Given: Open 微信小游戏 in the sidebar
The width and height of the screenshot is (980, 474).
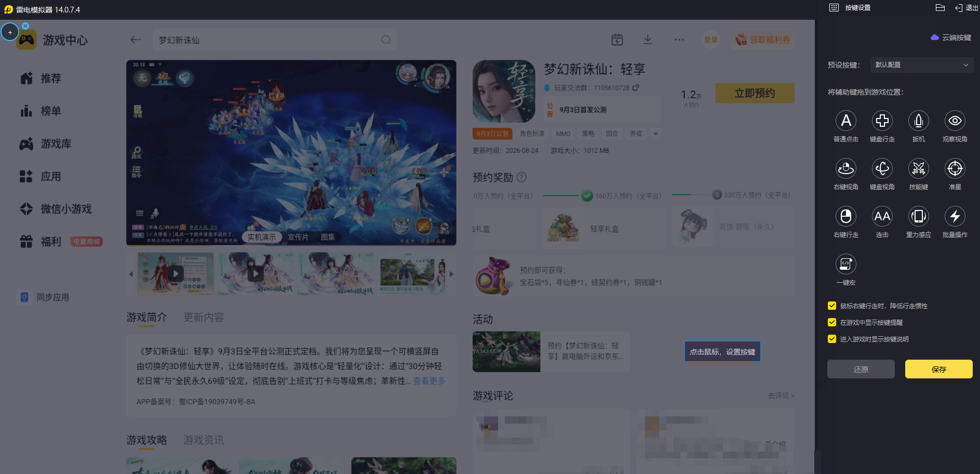Looking at the screenshot, I should tap(56, 209).
